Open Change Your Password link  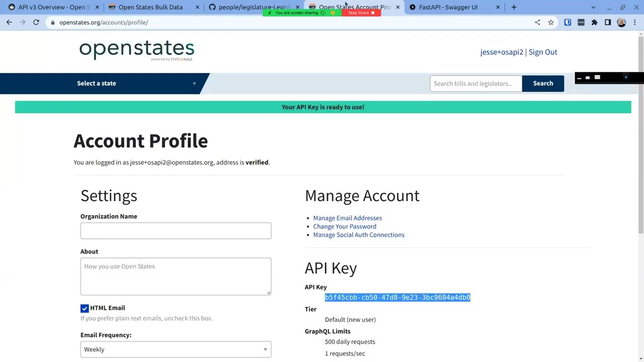345,226
